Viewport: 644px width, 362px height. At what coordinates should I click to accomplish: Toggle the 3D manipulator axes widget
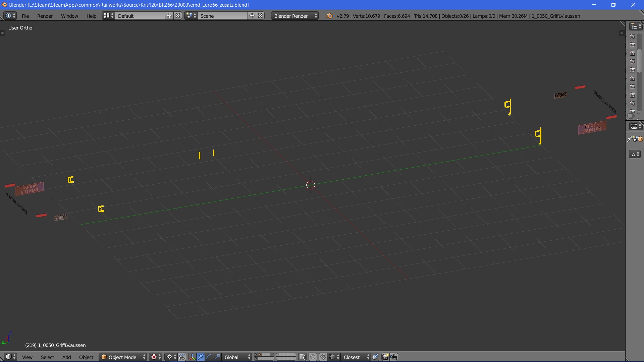pyautogui.click(x=192, y=357)
